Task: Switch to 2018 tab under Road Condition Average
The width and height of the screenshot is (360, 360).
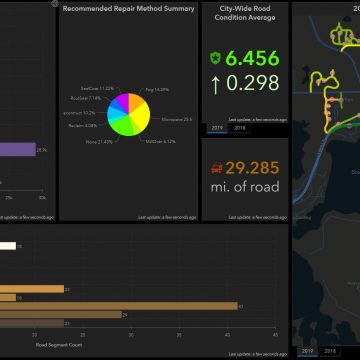Action: 240,128
